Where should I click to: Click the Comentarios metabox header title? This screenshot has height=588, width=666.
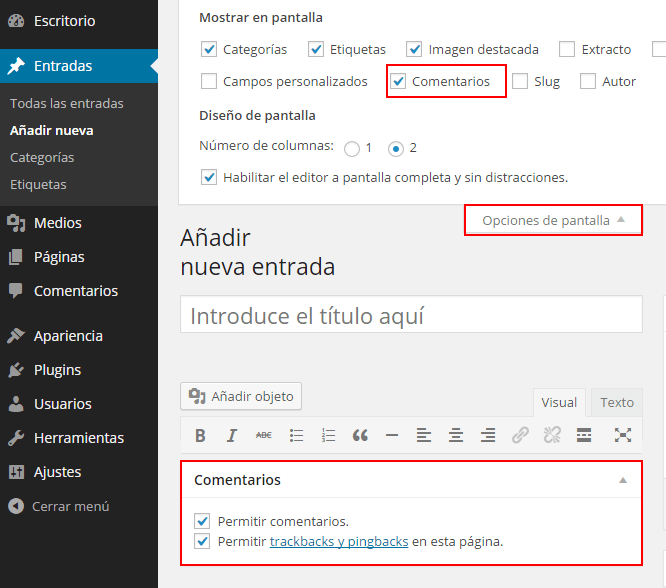point(237,480)
